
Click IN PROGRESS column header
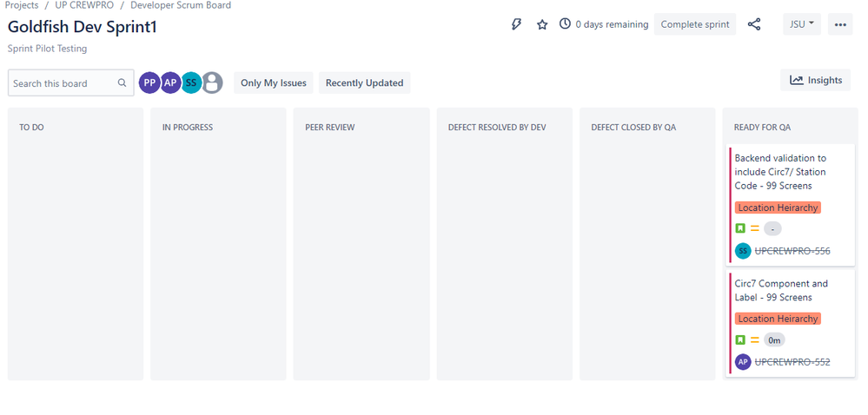[x=188, y=128]
